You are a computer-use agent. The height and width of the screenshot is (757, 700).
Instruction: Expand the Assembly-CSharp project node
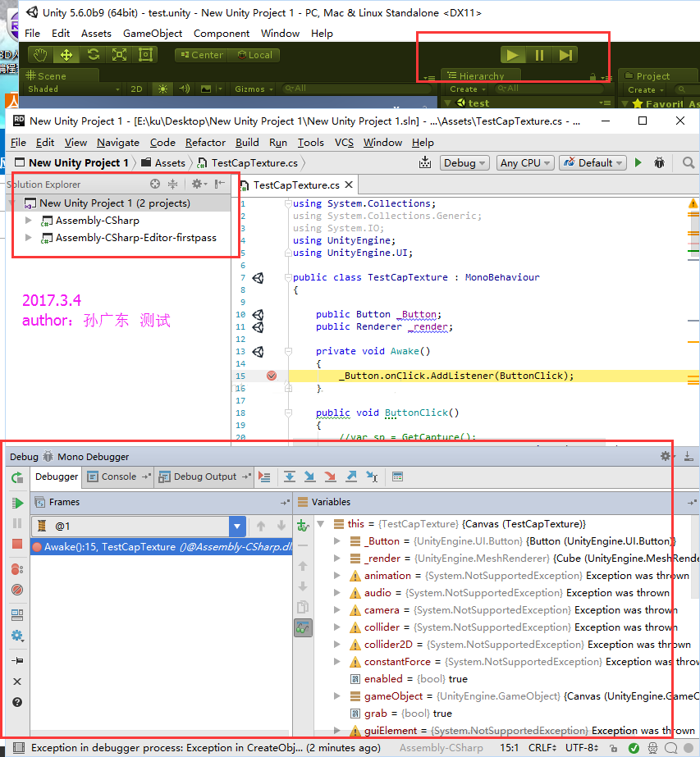(30, 221)
